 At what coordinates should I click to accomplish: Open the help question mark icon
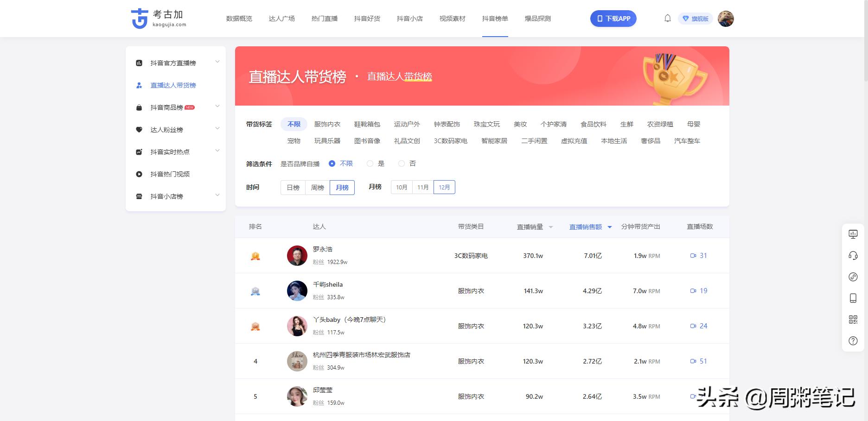click(853, 341)
